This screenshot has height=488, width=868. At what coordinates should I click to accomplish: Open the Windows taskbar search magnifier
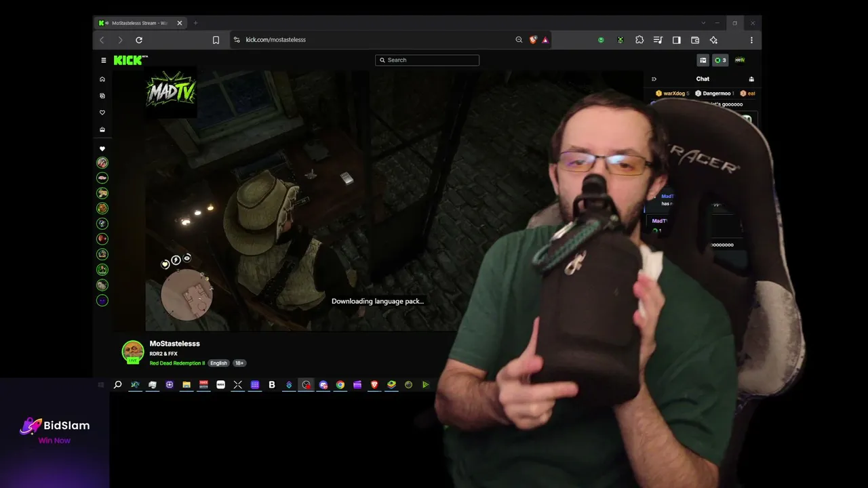[x=117, y=385]
